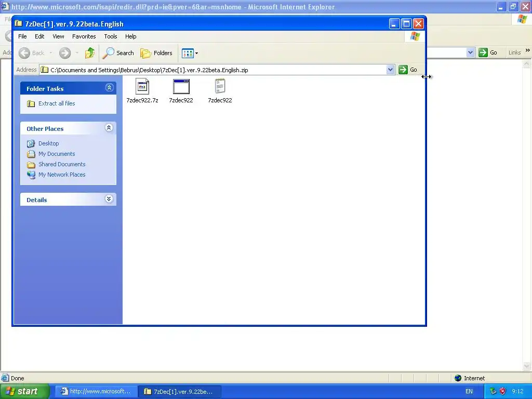532x399 pixels.
Task: Select the 7zdec922.7z archive file
Action: pos(142,90)
